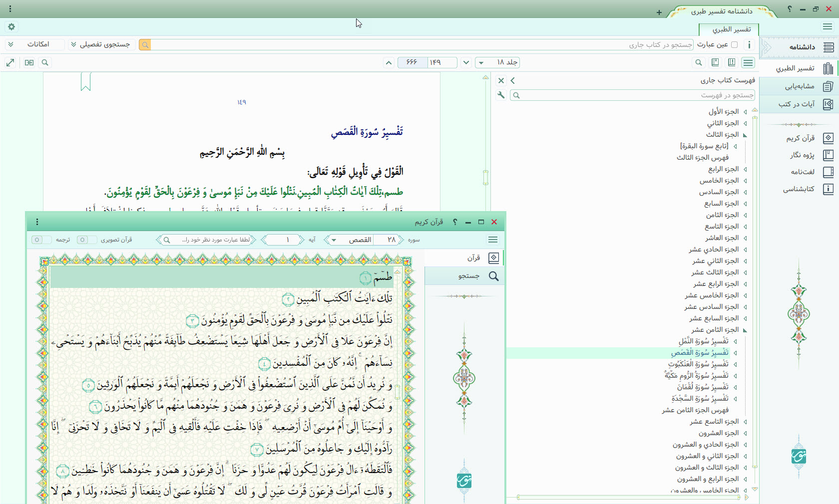
Task: Expand the الجزء العشرون tree node
Action: (745, 433)
